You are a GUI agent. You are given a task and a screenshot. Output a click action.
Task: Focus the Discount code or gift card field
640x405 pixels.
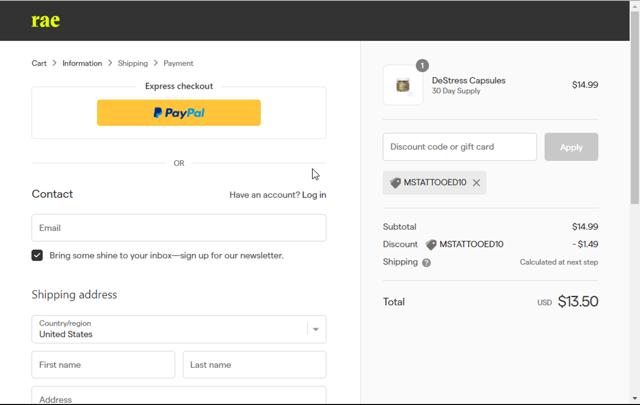(460, 147)
